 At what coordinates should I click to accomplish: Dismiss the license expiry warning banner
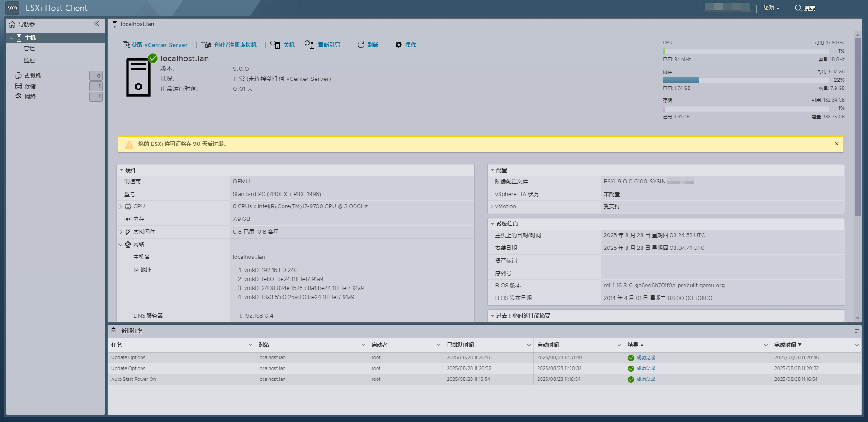[x=837, y=144]
